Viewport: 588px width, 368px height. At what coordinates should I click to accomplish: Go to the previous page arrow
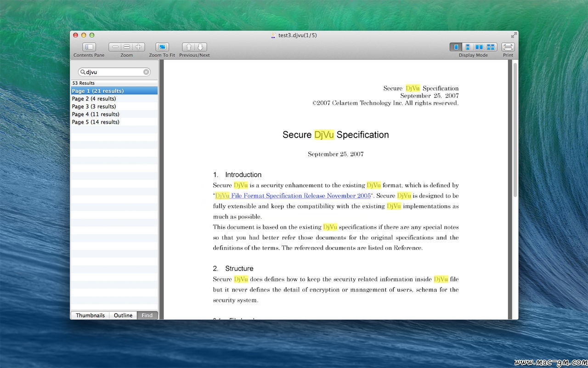point(188,47)
